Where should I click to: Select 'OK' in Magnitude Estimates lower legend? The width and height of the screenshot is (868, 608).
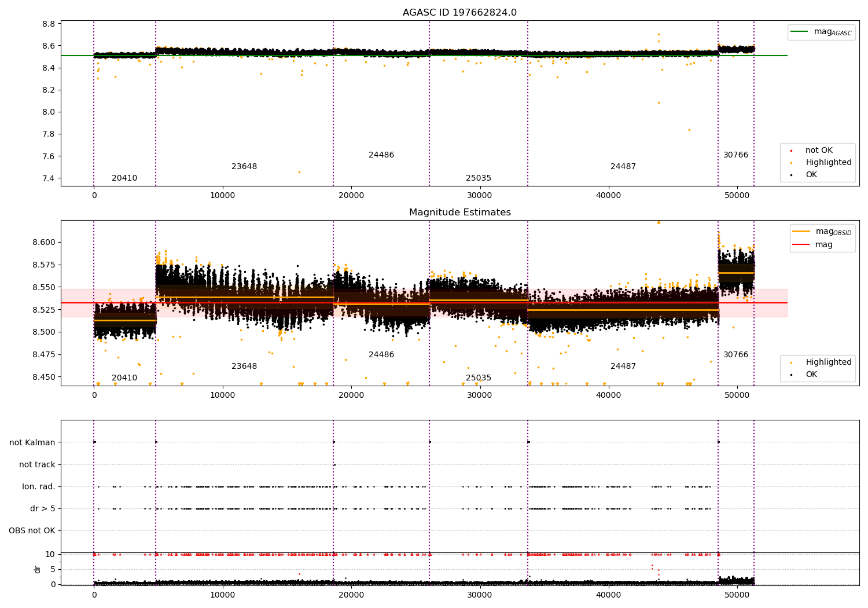pyautogui.click(x=811, y=375)
